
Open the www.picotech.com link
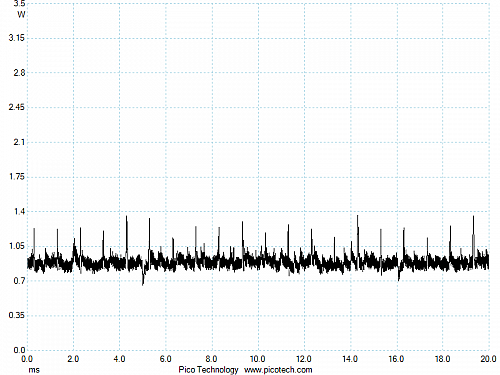click(x=278, y=370)
